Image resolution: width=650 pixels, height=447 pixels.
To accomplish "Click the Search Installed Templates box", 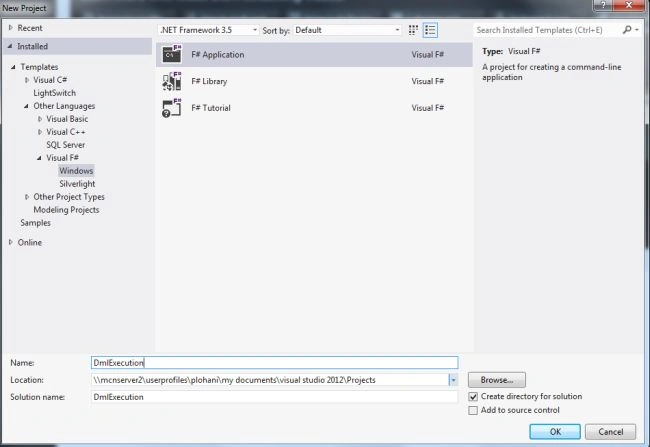I will [547, 30].
